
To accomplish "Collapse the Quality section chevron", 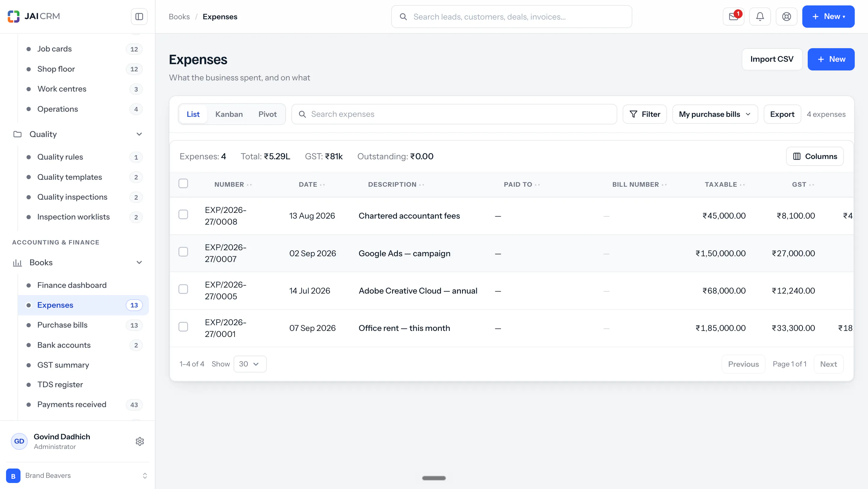I will (x=139, y=134).
